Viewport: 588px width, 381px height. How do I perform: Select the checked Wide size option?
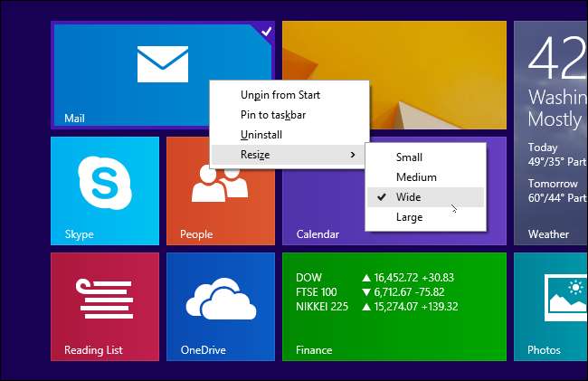pos(425,197)
